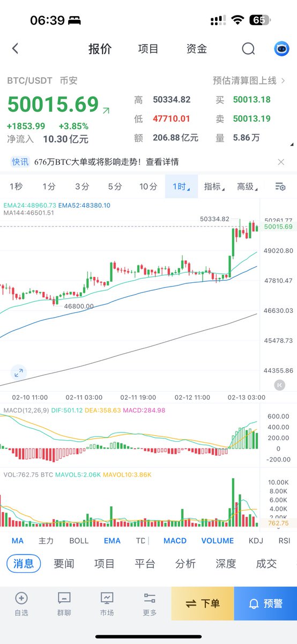The width and height of the screenshot is (297, 644).
Task: Tap the low price 47710.01
Action: pos(172,119)
